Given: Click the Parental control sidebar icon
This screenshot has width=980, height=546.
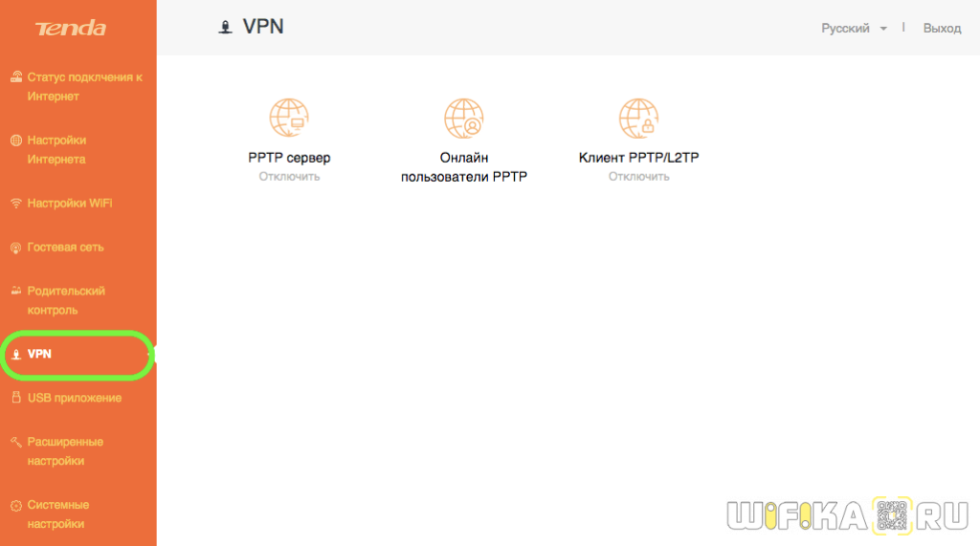Looking at the screenshot, I should 15,291.
